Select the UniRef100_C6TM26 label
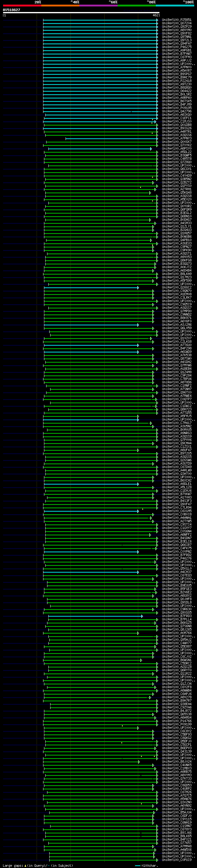The height and width of the screenshot is (868, 197). [176, 792]
